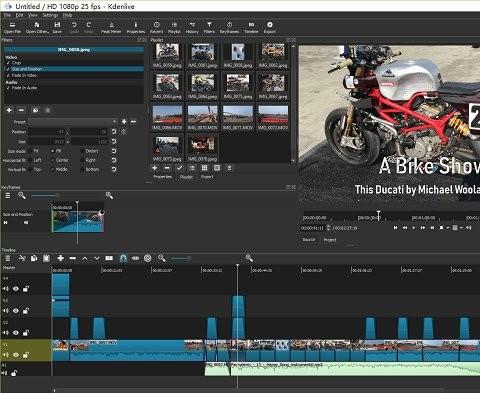
Task: Click the timeline overwrite (down arrow) button
Action: click(x=97, y=258)
